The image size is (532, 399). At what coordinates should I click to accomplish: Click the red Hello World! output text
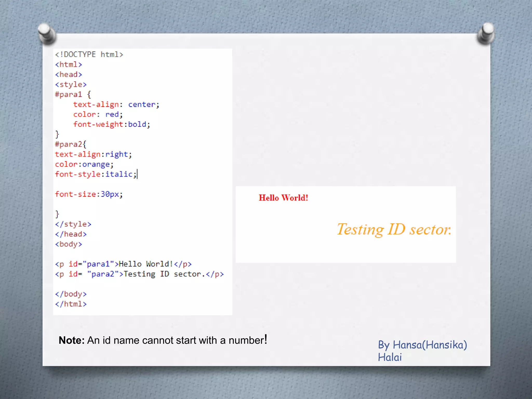click(283, 198)
